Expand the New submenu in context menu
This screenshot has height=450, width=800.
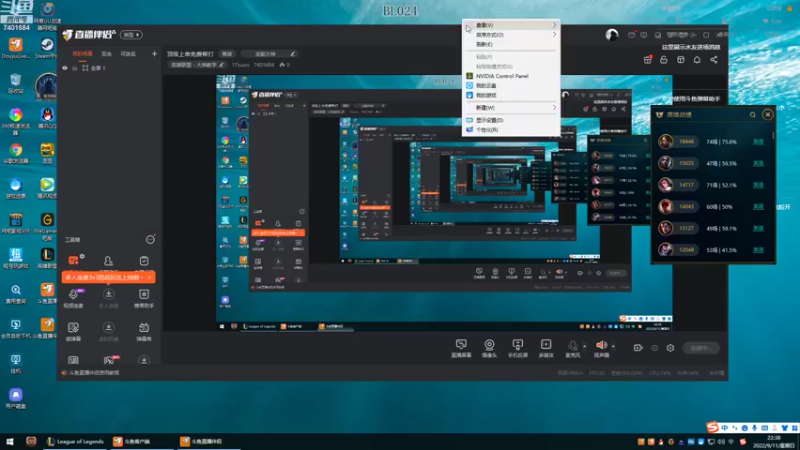[511, 108]
